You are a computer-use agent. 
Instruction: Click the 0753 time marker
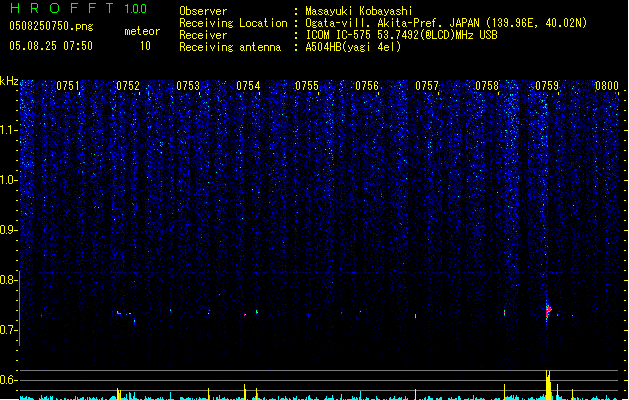(188, 86)
